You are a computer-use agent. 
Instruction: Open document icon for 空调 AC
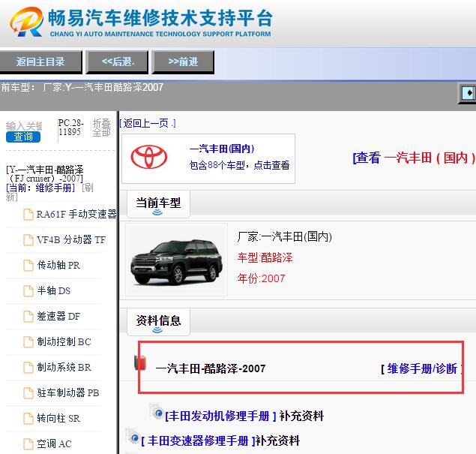[x=28, y=444]
